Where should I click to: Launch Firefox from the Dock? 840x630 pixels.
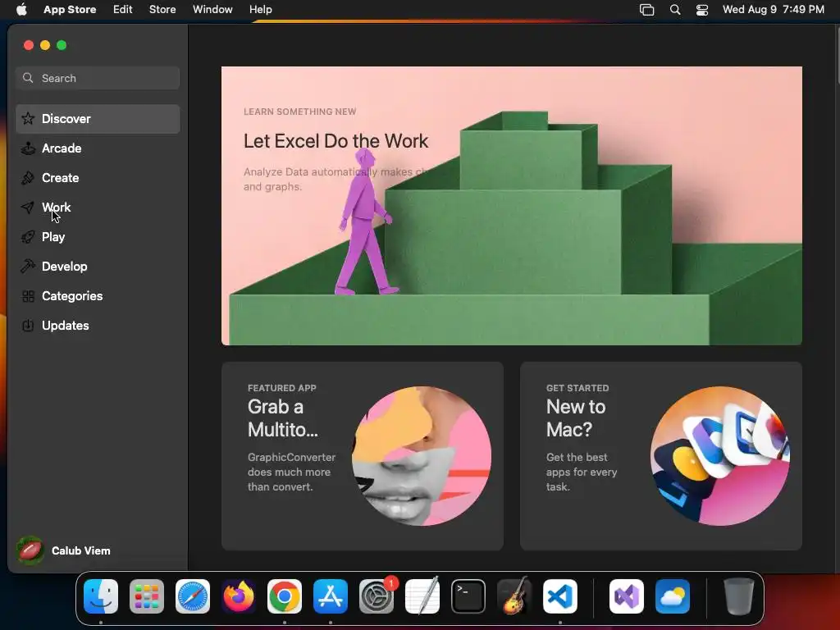click(x=239, y=596)
